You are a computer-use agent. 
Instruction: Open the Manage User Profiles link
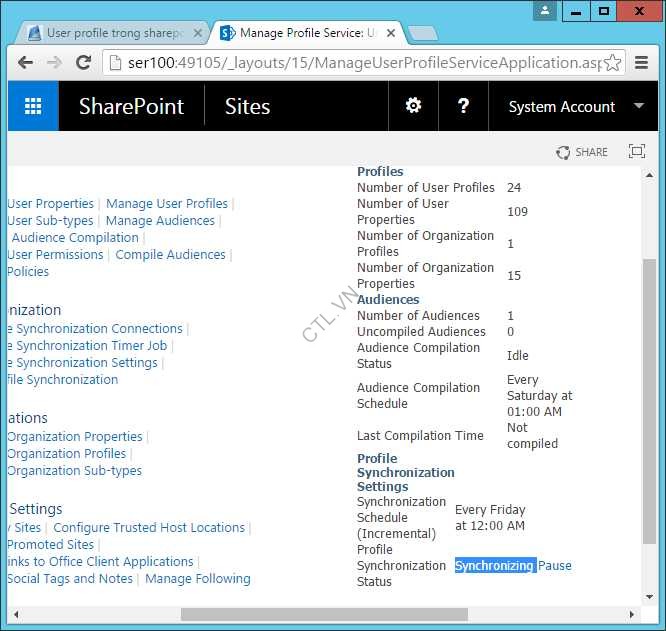point(167,203)
